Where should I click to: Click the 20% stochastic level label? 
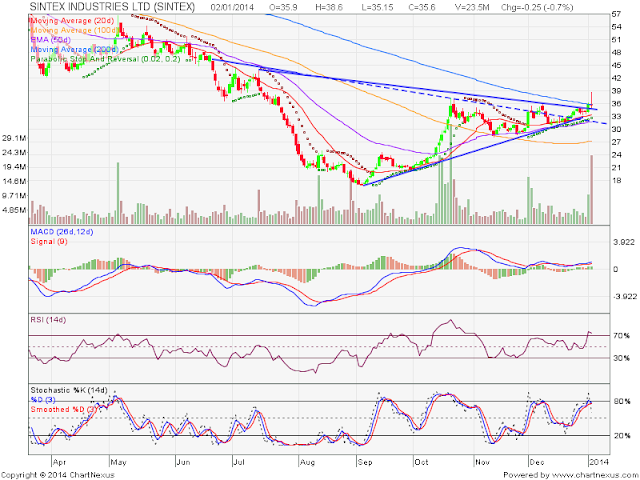[622, 436]
